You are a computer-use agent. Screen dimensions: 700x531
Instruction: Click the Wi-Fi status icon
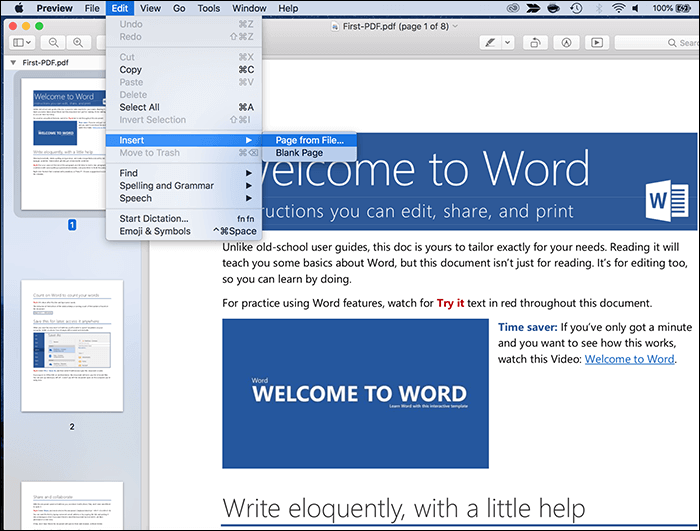pyautogui.click(x=618, y=8)
